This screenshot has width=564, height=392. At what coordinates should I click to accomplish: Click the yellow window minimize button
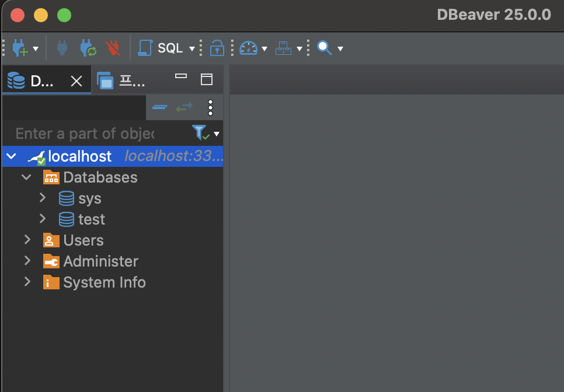point(41,15)
